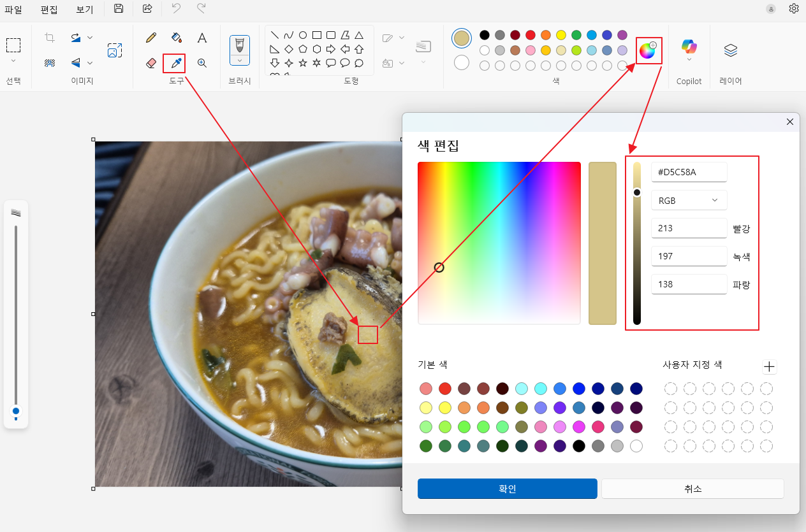
Task: Expand the Selection tool dropdown arrow
Action: click(13, 61)
